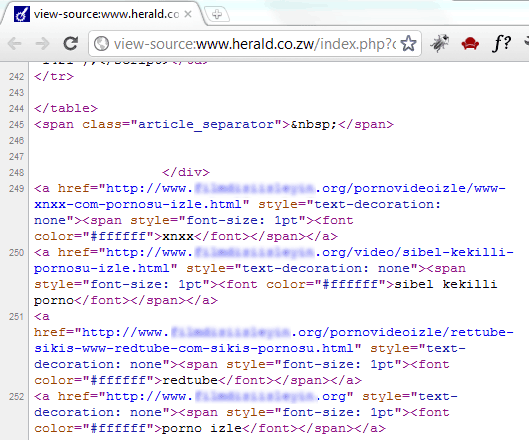Click the closing table tag line
This screenshot has height=440, width=529.
pos(66,108)
